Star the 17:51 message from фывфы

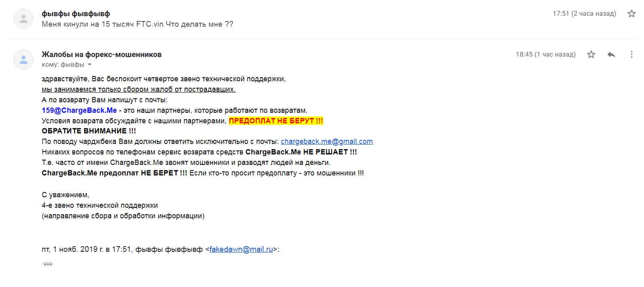coord(631,14)
